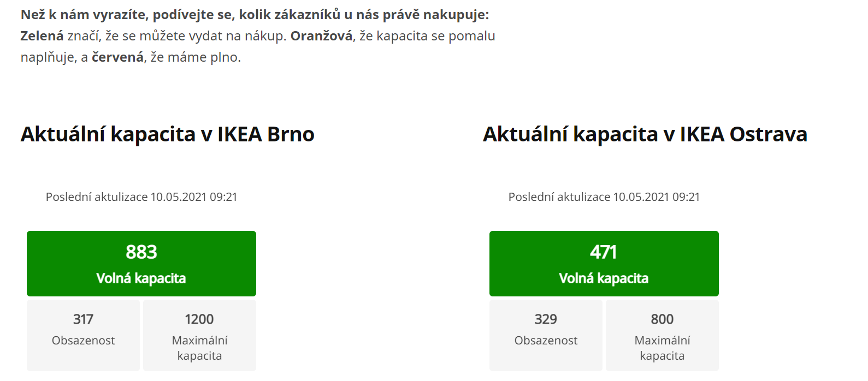Click the Brno occupancy value 317
868x381 pixels.
click(83, 319)
